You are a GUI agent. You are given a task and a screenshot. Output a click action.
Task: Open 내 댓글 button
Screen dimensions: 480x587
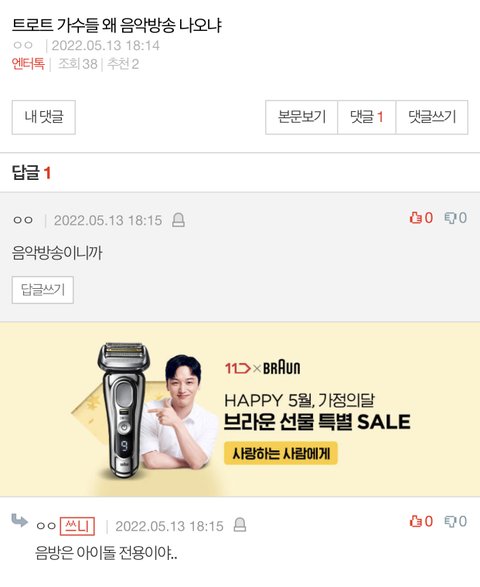tap(43, 117)
